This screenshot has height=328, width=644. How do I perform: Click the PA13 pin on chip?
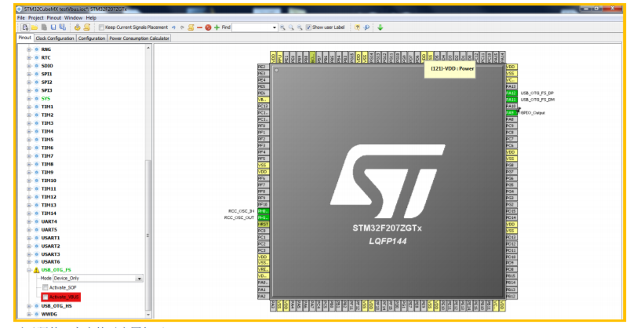[511, 87]
